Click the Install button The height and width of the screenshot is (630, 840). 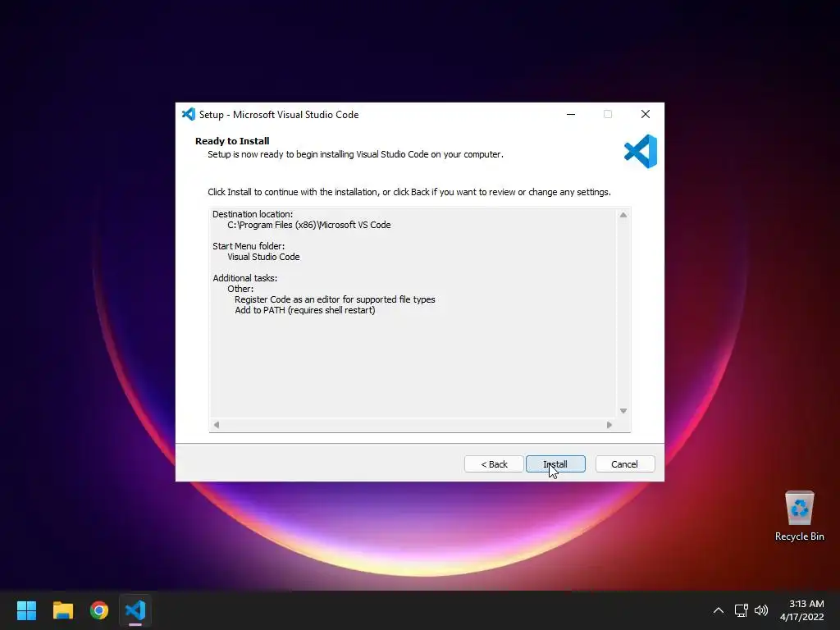tap(555, 464)
